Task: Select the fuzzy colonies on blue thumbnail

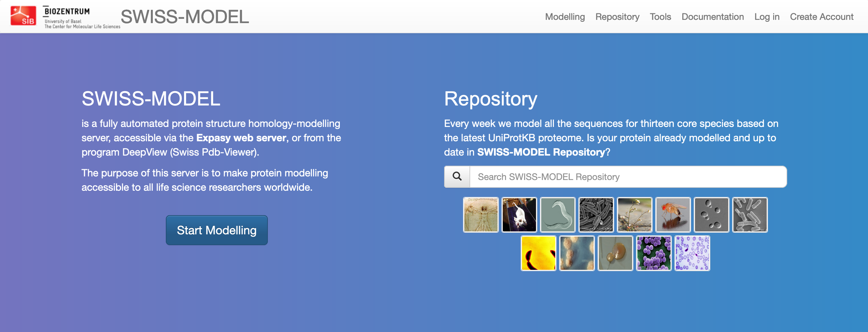Action: coord(577,253)
